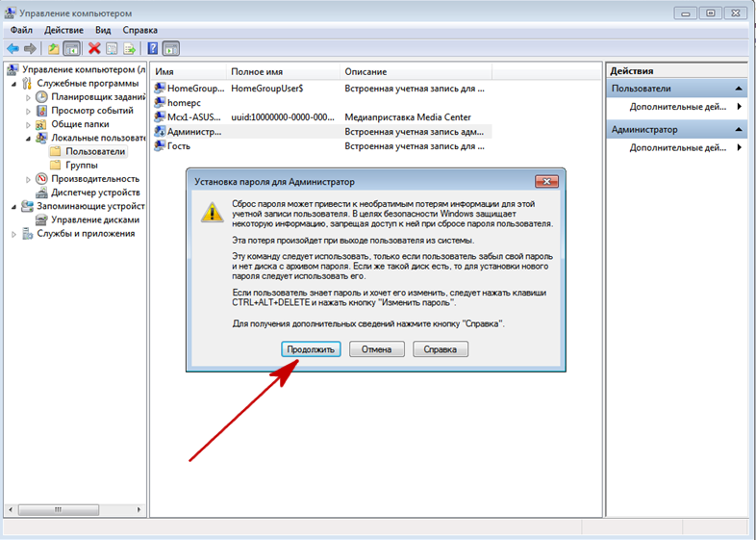Click the red Delete X toolbar icon
Viewport: 756px width, 540px height.
tap(94, 48)
